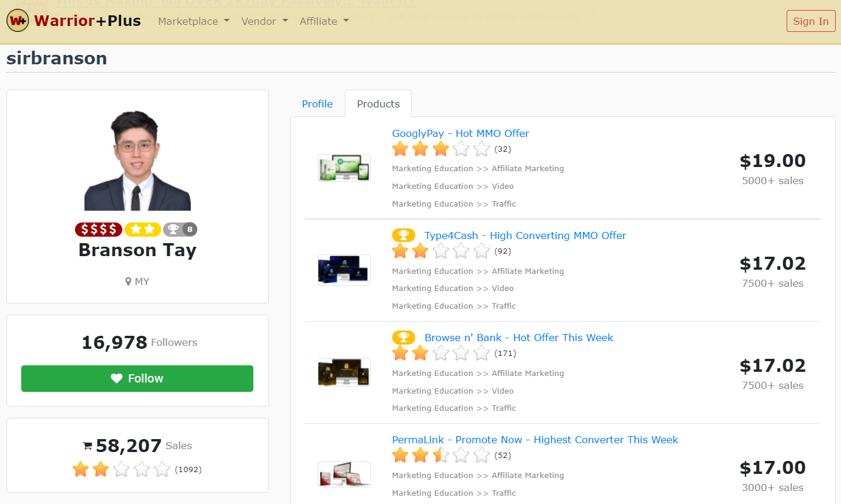This screenshot has height=504, width=841.
Task: Click the green Follow button
Action: tap(137, 378)
